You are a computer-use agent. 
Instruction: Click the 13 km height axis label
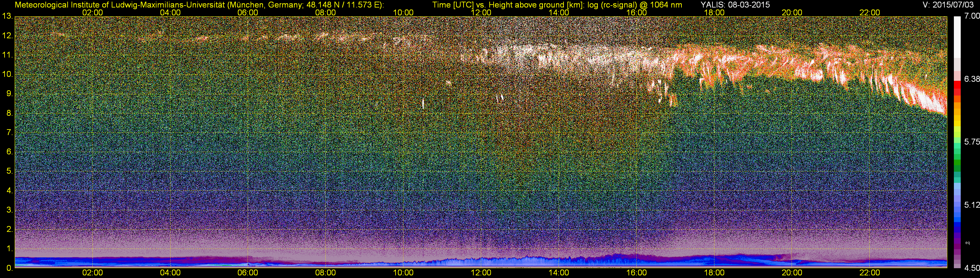point(7,16)
